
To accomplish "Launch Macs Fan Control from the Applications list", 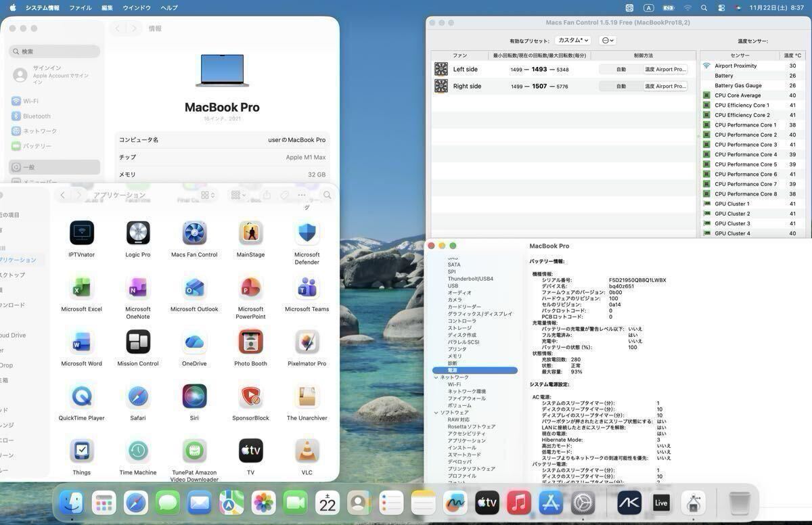I will [194, 233].
